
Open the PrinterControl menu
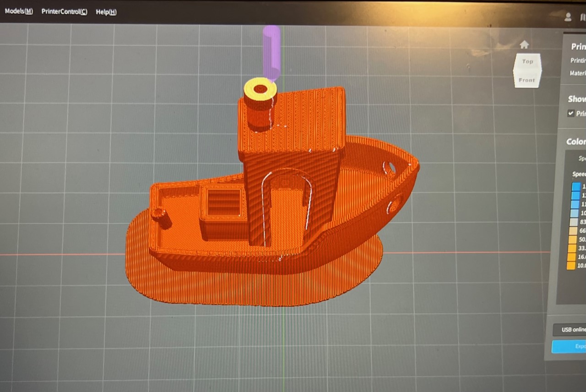(x=64, y=12)
